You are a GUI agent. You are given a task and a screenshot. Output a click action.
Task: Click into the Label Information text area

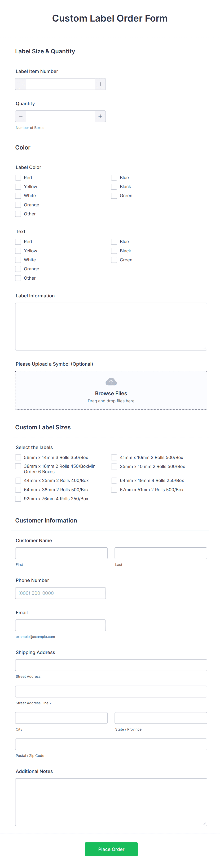click(111, 326)
